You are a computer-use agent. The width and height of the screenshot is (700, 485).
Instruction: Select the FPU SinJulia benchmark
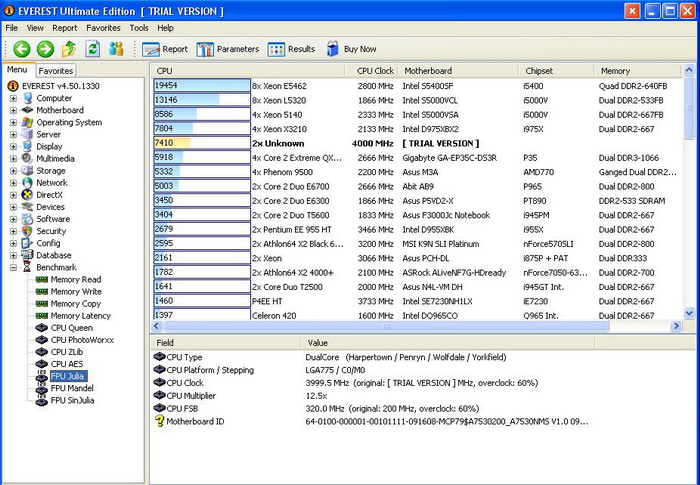[x=73, y=400]
